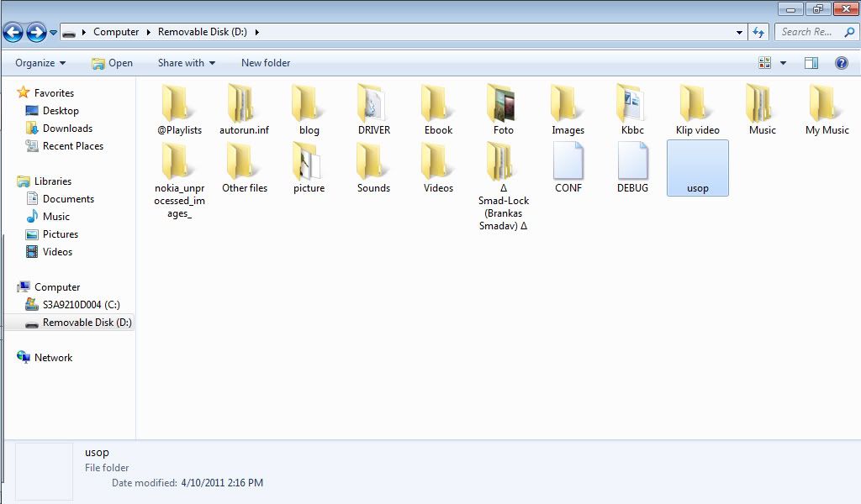Image resolution: width=861 pixels, height=504 pixels.
Task: Open the Help question mark icon
Action: [841, 63]
